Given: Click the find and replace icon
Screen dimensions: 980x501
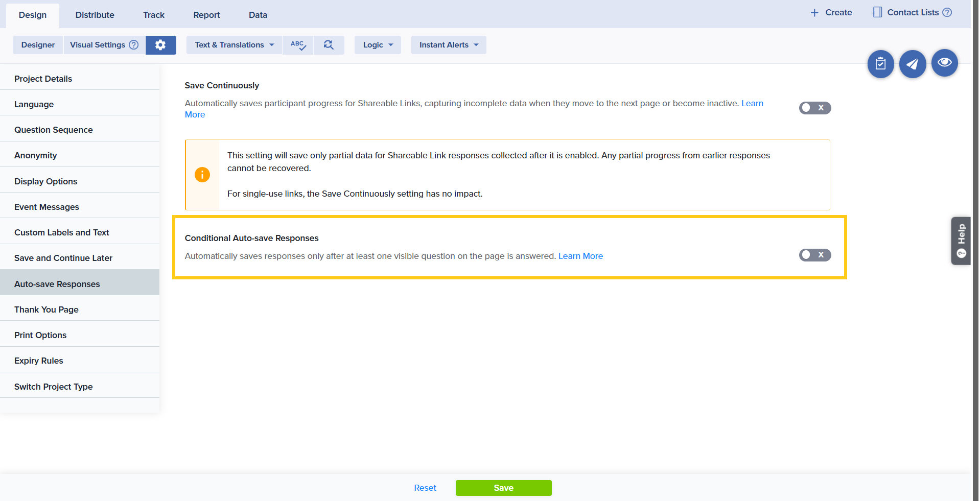Looking at the screenshot, I should point(329,45).
